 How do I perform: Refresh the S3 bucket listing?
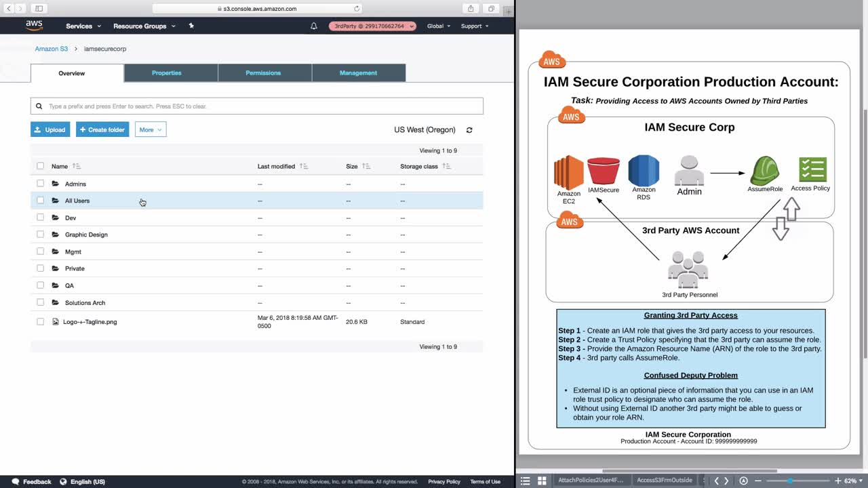[469, 130]
